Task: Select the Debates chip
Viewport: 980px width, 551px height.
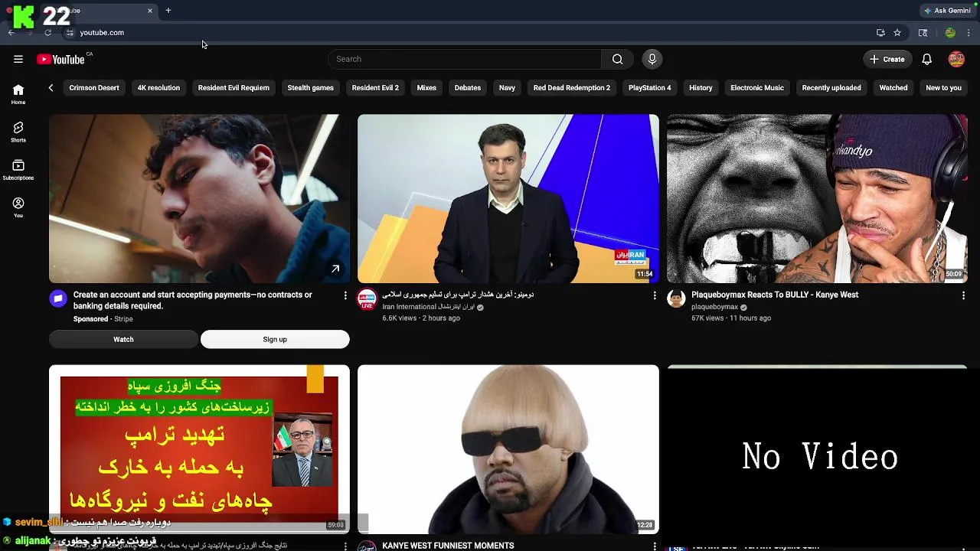Action: pyautogui.click(x=468, y=88)
